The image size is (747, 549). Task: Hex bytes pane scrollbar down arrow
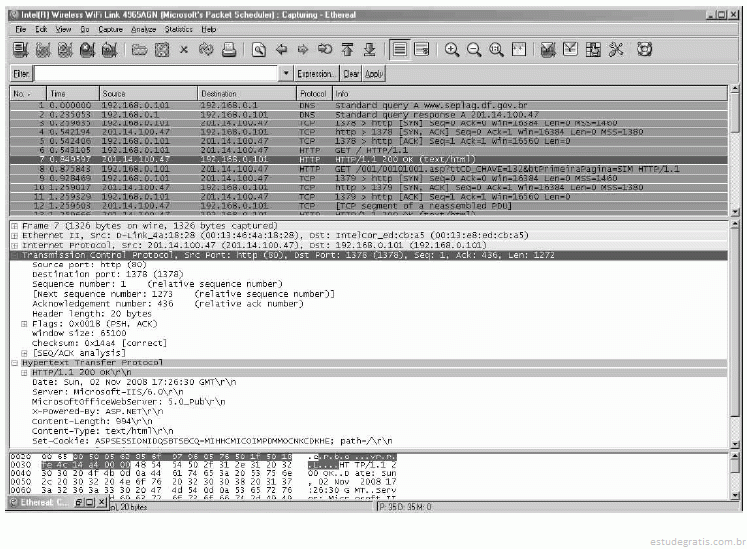735,495
